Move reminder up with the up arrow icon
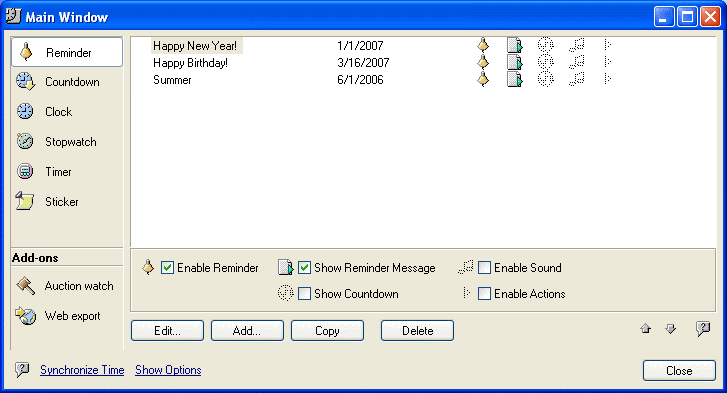The height and width of the screenshot is (393, 727). [x=645, y=329]
